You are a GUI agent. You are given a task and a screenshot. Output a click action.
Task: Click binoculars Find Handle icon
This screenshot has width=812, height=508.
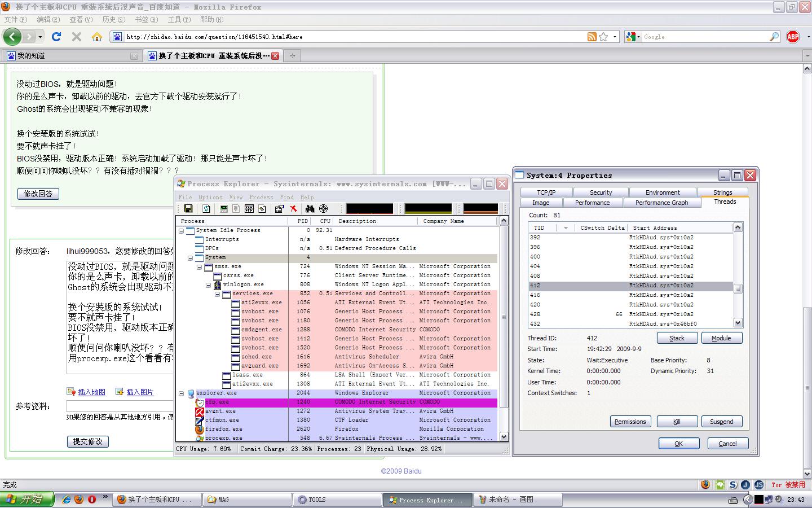310,209
